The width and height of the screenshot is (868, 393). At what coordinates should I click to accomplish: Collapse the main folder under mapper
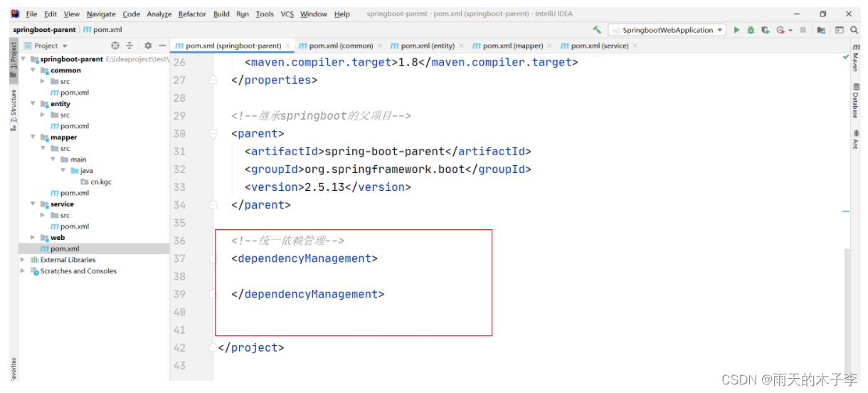pyautogui.click(x=53, y=159)
